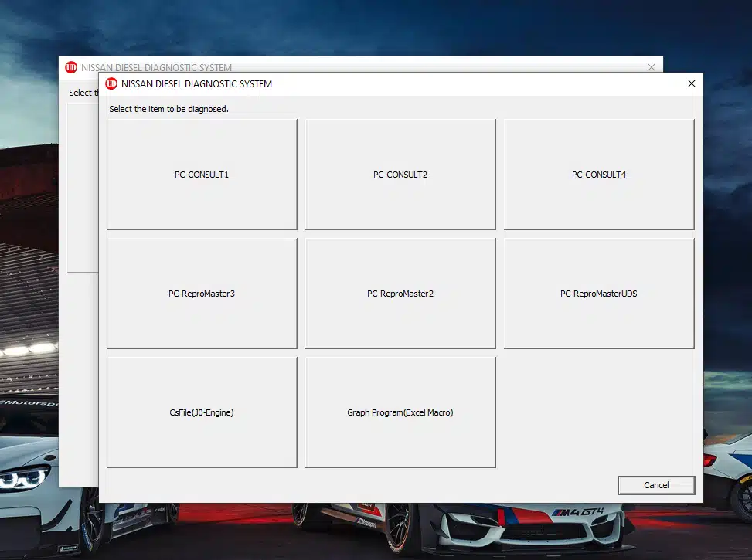Open PC-CONSULT1 diagnostic option
752x560 pixels.
click(202, 175)
